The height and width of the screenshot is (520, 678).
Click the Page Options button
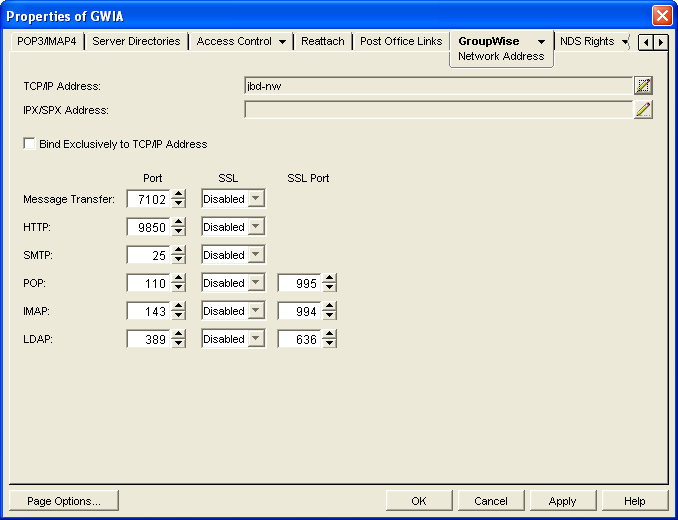[64, 501]
